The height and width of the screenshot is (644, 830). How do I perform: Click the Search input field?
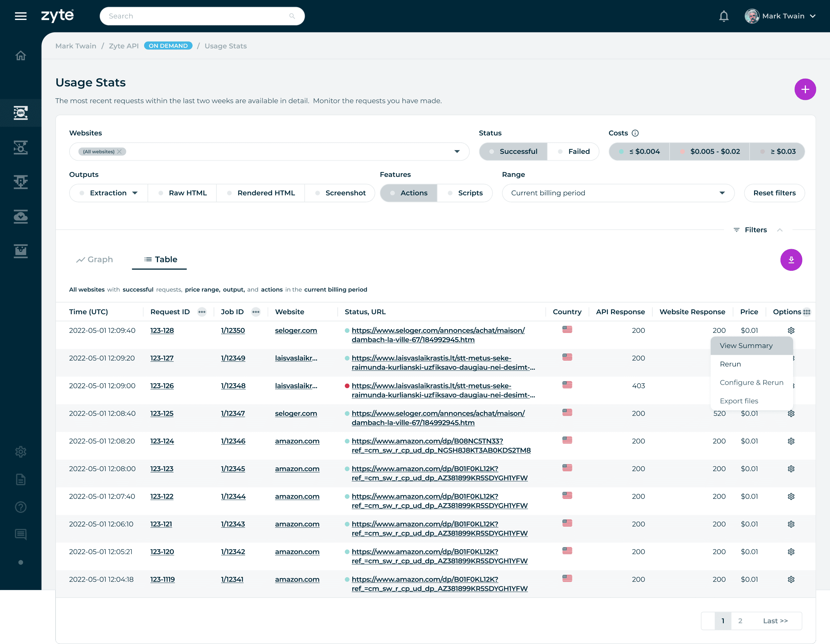pyautogui.click(x=198, y=16)
